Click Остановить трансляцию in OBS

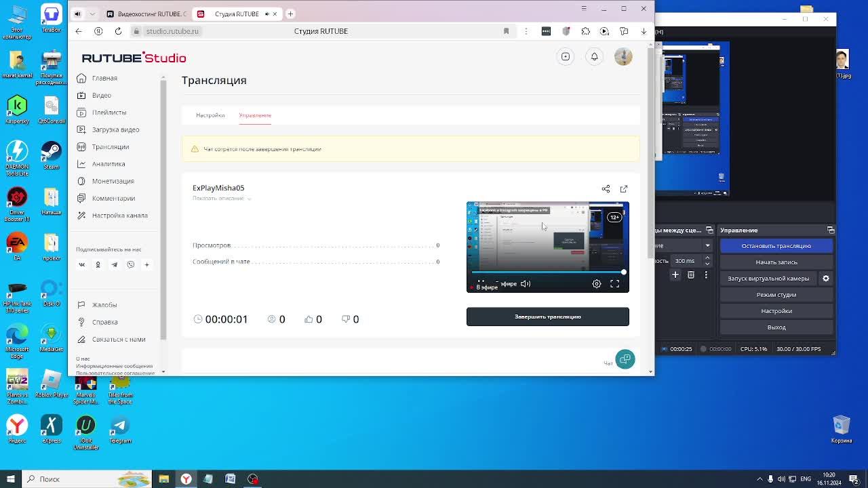tap(776, 246)
